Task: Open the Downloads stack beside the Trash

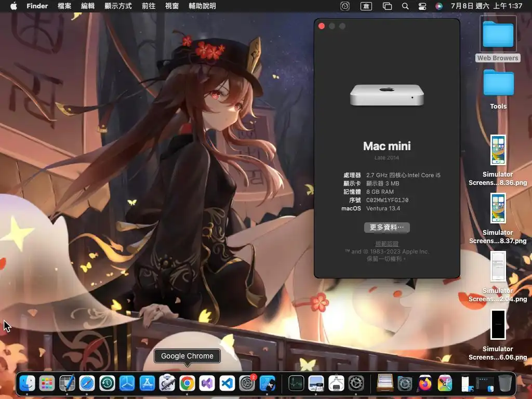Action: [x=485, y=383]
